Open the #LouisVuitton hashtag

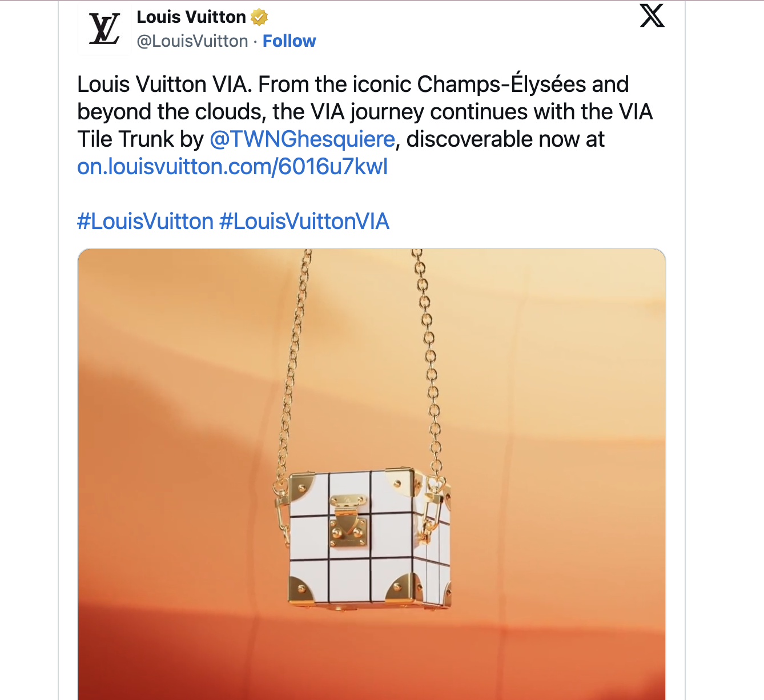tap(145, 222)
